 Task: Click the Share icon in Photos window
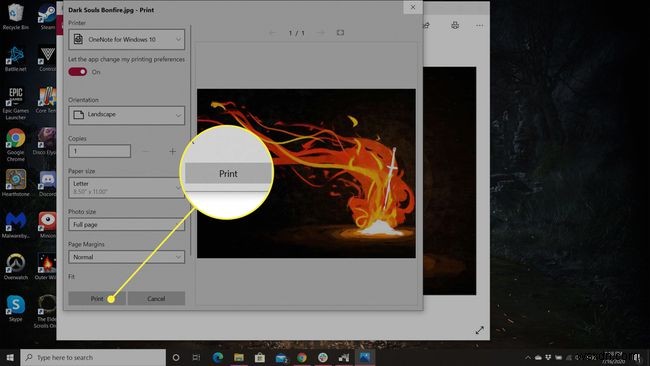click(x=426, y=26)
